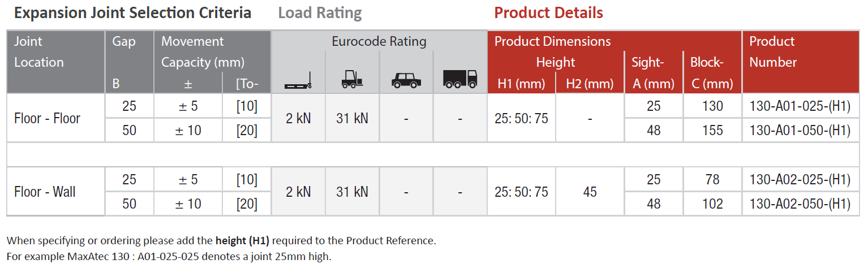Click the pallet truck load icon
The width and height of the screenshot is (868, 268).
pos(298,83)
